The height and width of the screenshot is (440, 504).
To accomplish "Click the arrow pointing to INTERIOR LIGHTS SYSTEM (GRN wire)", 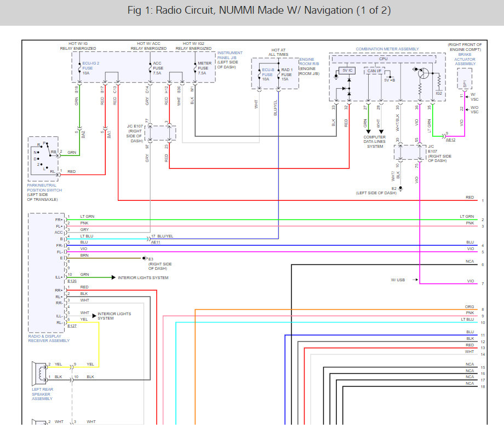I will point(113,277).
